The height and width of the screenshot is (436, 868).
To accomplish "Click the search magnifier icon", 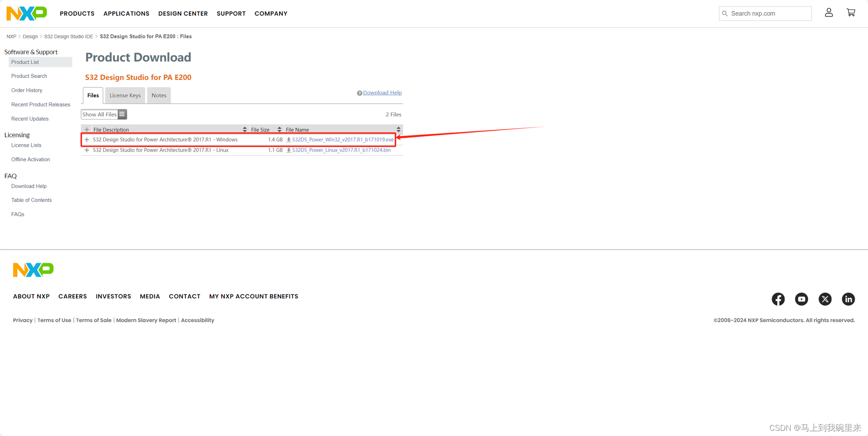I will pyautogui.click(x=725, y=13).
